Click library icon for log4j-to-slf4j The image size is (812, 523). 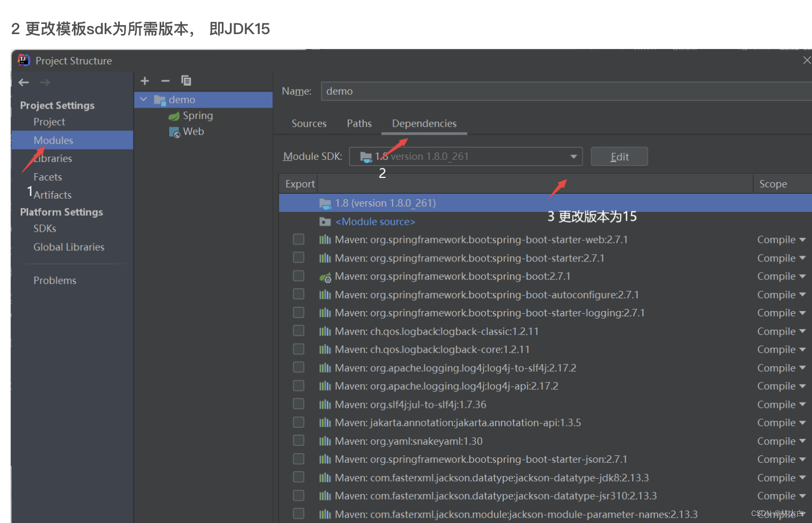(x=325, y=368)
